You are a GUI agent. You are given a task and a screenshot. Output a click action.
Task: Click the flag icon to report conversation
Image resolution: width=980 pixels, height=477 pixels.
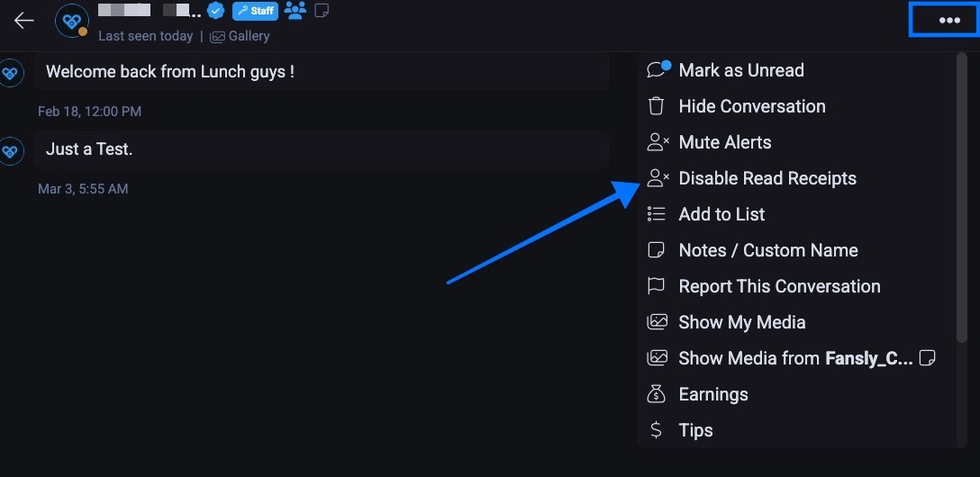click(x=657, y=286)
